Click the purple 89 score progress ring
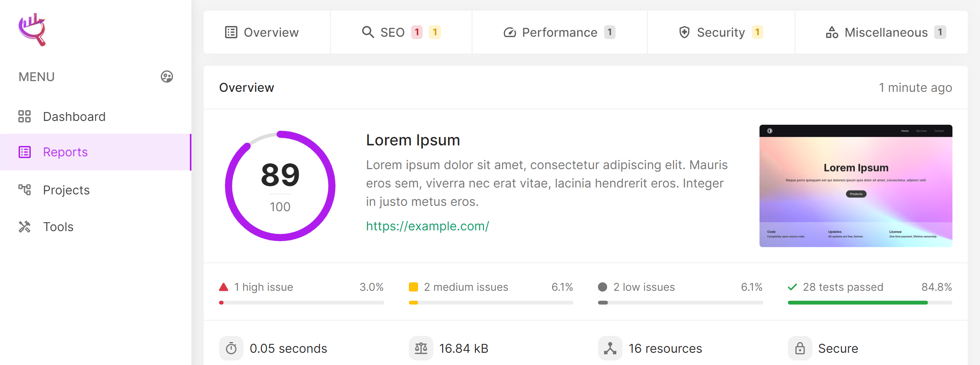The width and height of the screenshot is (980, 365). [281, 185]
